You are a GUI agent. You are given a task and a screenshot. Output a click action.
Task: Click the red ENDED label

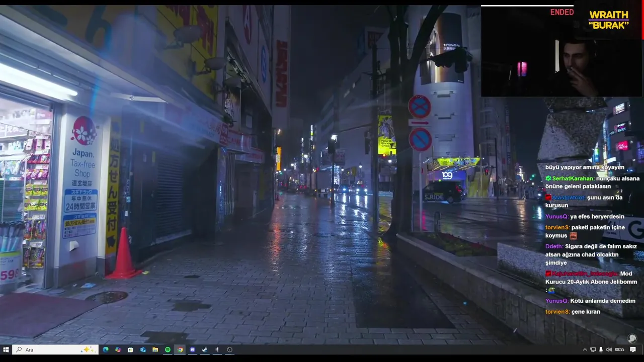[561, 12]
